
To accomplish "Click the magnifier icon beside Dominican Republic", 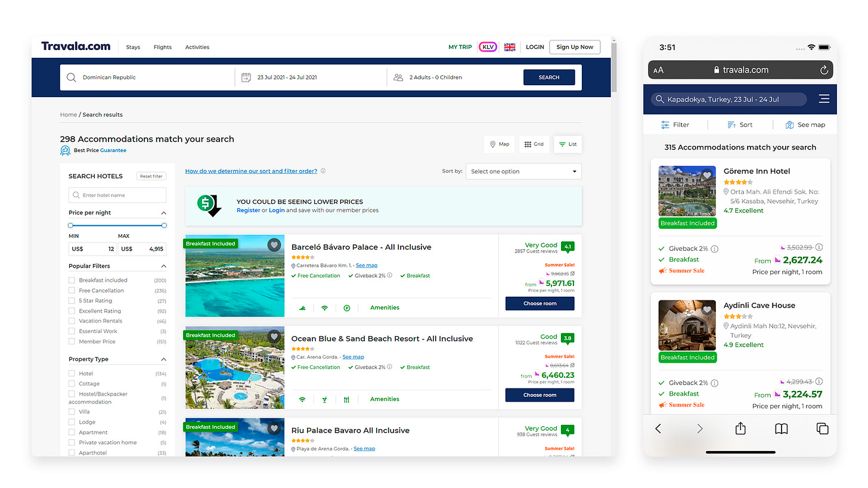I will tap(72, 77).
